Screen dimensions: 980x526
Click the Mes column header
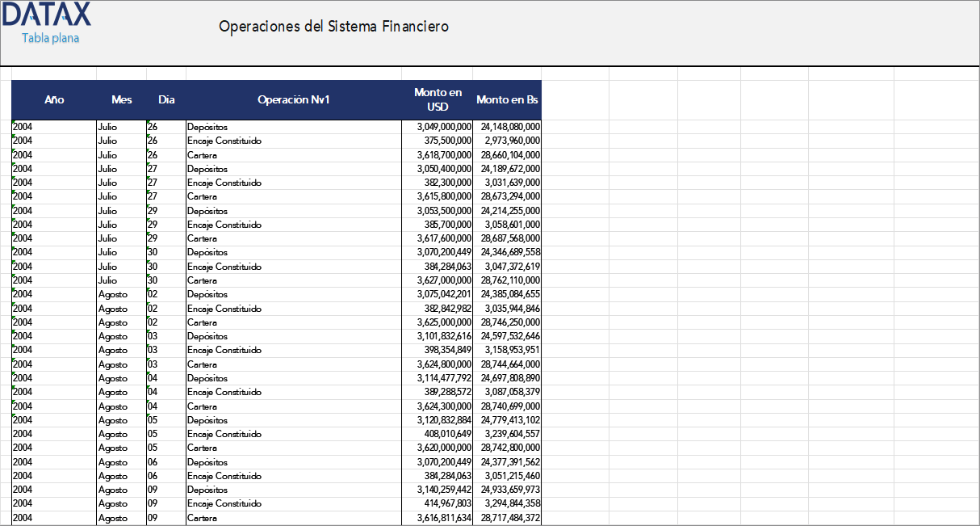point(122,99)
